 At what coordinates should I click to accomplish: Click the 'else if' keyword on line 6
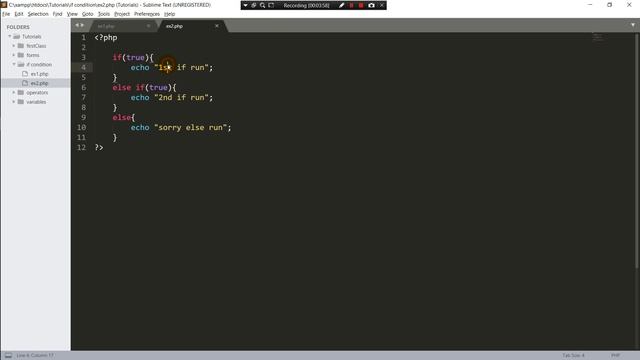tap(129, 87)
